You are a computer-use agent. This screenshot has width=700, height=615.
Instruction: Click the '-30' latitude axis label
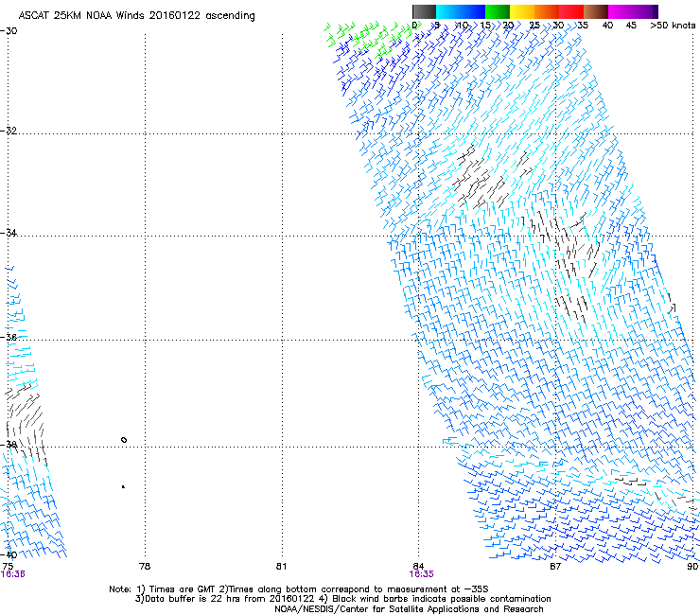click(x=9, y=31)
